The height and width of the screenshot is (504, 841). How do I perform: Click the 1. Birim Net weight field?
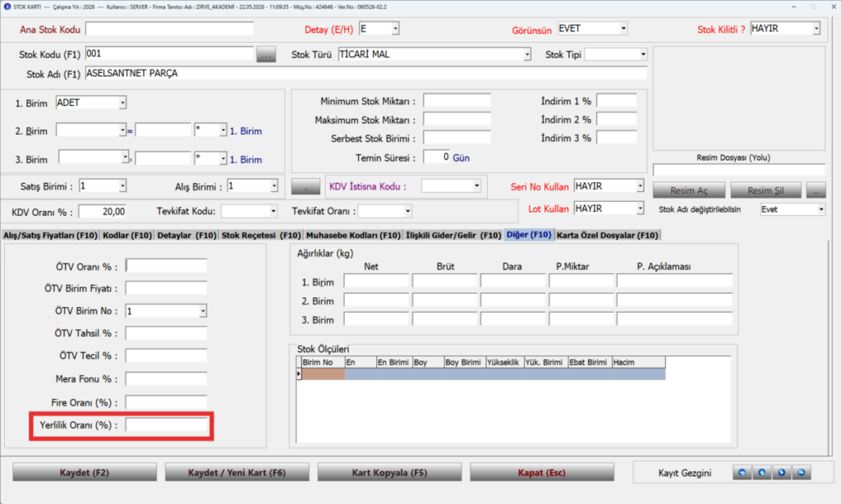coord(376,282)
